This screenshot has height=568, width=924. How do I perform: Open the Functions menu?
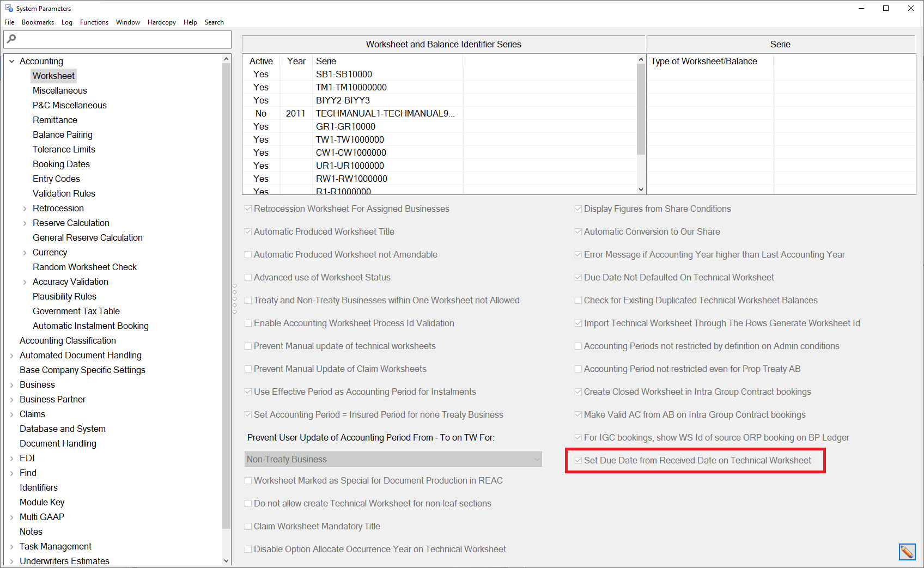pos(94,22)
